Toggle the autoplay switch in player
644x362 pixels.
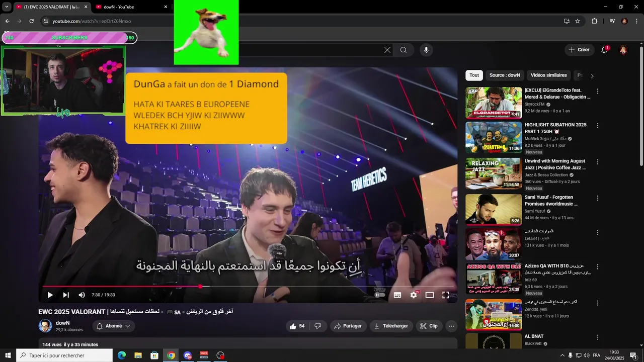click(380, 295)
